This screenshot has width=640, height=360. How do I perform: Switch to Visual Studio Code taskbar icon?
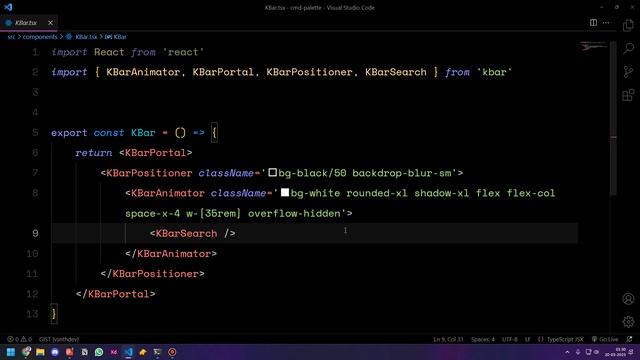(128, 352)
